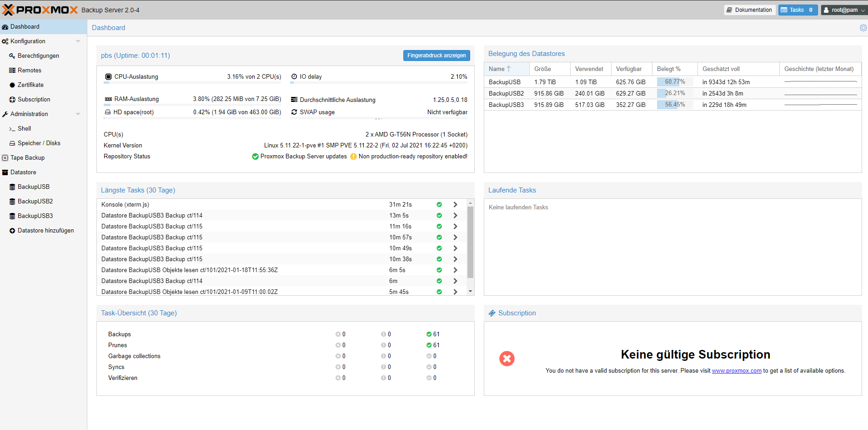The width and height of the screenshot is (868, 430).
Task: Open the Tape Backup section
Action: [44, 158]
